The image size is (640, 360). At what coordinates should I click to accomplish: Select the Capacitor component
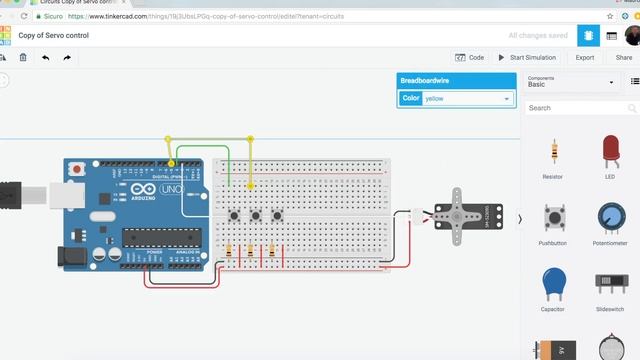coord(553,289)
